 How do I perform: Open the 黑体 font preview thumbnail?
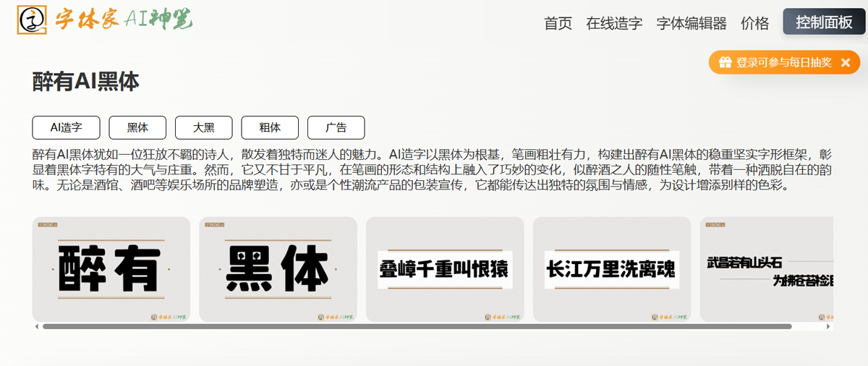(x=278, y=269)
